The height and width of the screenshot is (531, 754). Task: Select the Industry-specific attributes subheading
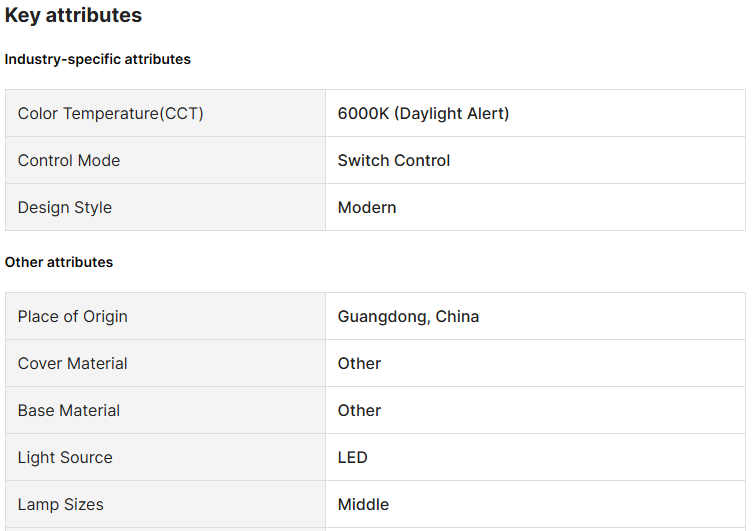[97, 59]
